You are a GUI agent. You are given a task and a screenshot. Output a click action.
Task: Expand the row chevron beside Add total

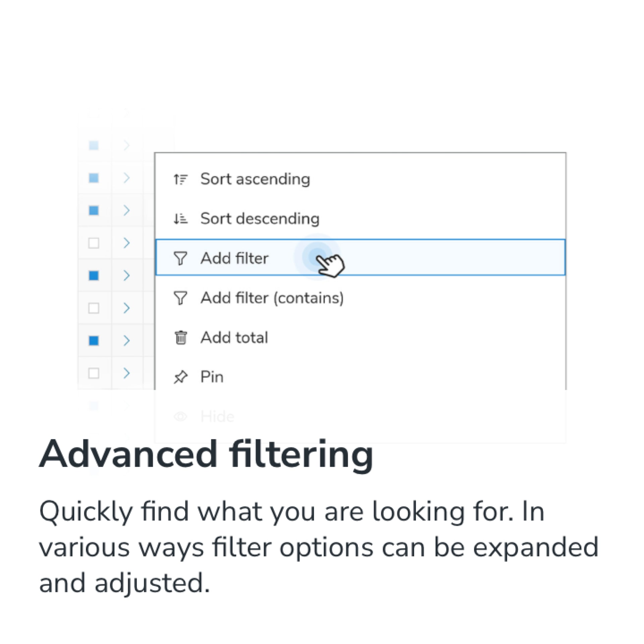[126, 340]
